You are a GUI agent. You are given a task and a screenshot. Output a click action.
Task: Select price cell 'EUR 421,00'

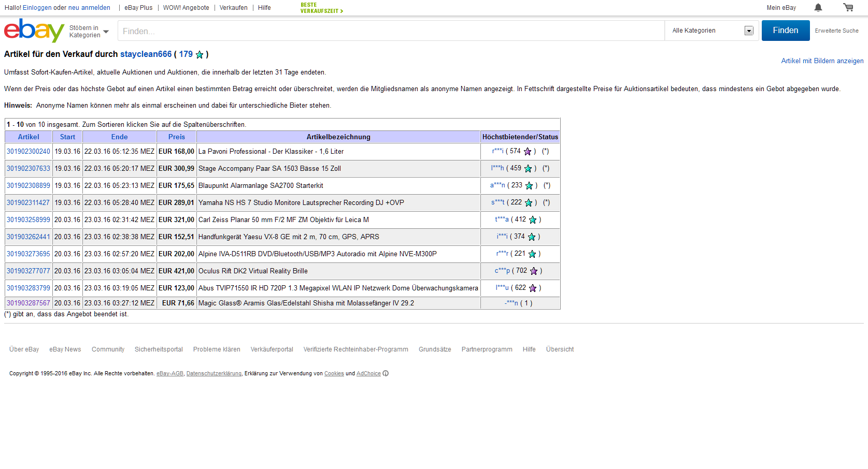[x=176, y=271]
